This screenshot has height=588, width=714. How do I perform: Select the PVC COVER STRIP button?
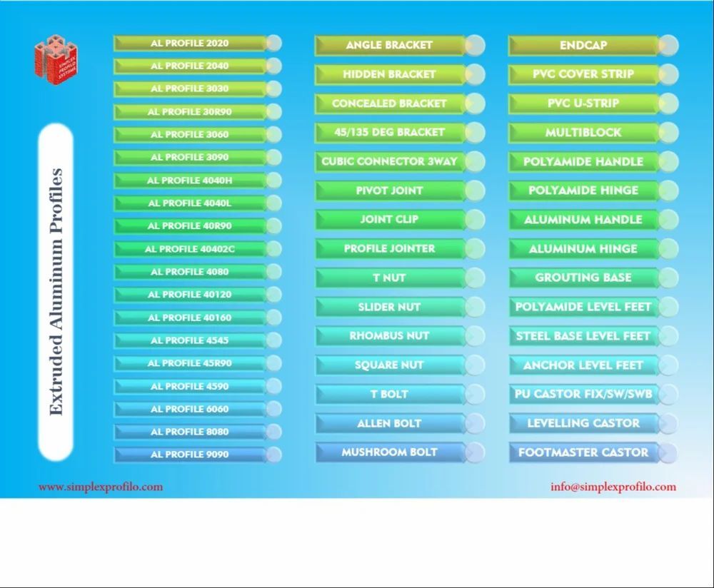pyautogui.click(x=583, y=74)
